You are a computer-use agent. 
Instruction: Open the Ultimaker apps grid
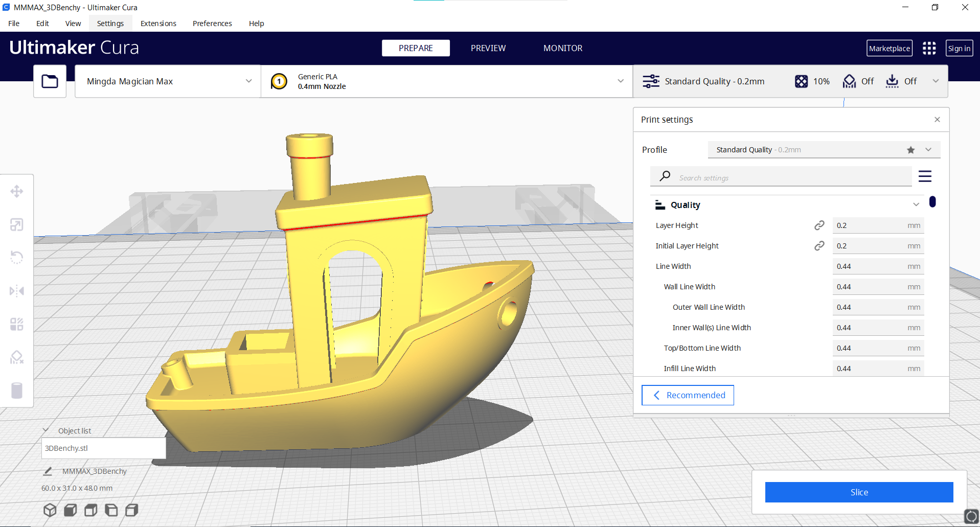click(x=929, y=48)
